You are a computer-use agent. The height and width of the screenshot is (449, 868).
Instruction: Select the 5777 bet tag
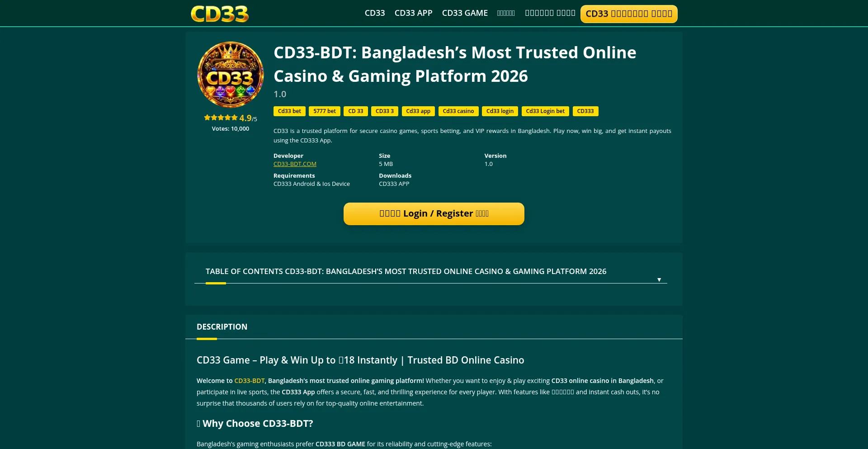tap(325, 111)
